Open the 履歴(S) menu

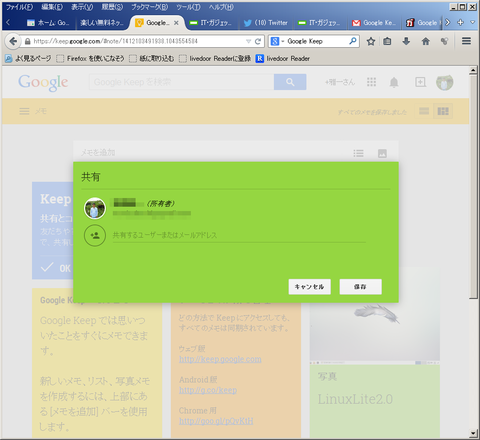(112, 7)
